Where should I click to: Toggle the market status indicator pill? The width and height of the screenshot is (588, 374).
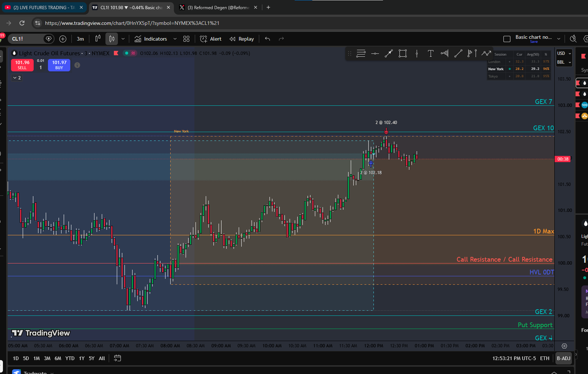tap(130, 53)
